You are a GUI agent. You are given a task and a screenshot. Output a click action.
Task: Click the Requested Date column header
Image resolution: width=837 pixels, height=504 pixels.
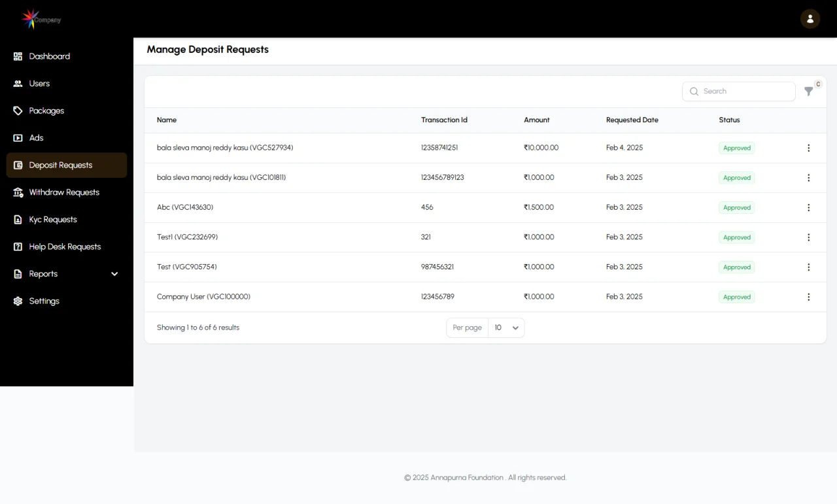tap(632, 120)
